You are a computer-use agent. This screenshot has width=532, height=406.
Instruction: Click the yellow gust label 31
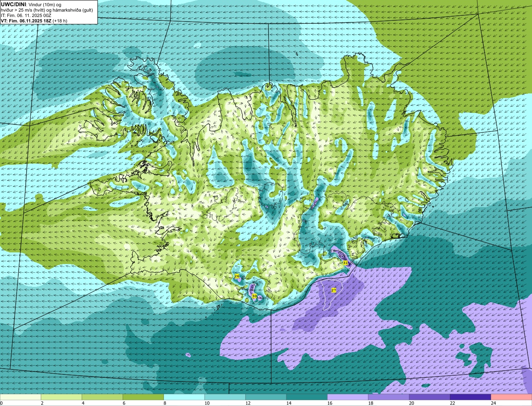(x=345, y=263)
